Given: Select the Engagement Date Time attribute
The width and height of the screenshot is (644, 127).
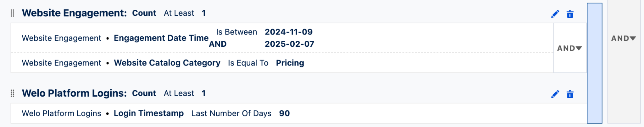Looking at the screenshot, I should pos(161,38).
